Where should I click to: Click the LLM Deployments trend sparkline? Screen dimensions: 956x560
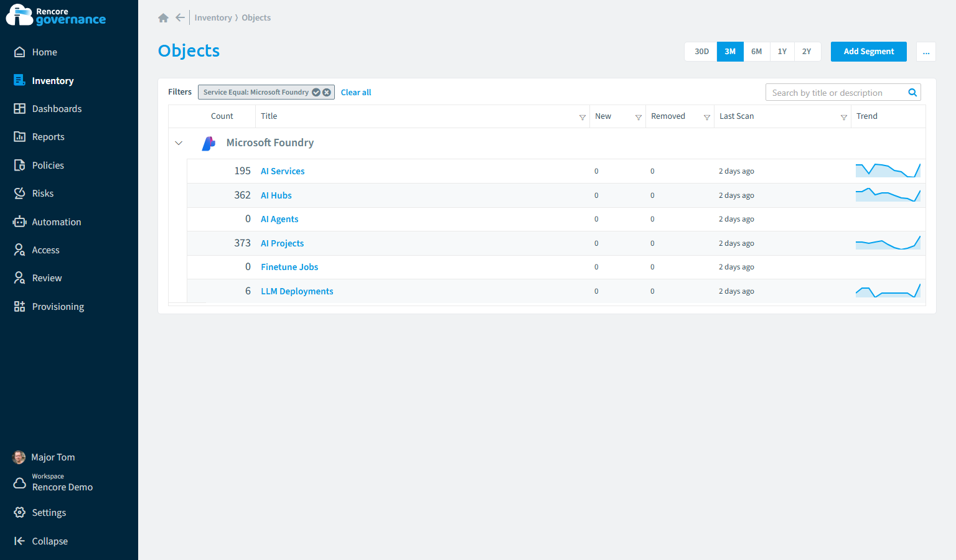tap(888, 291)
